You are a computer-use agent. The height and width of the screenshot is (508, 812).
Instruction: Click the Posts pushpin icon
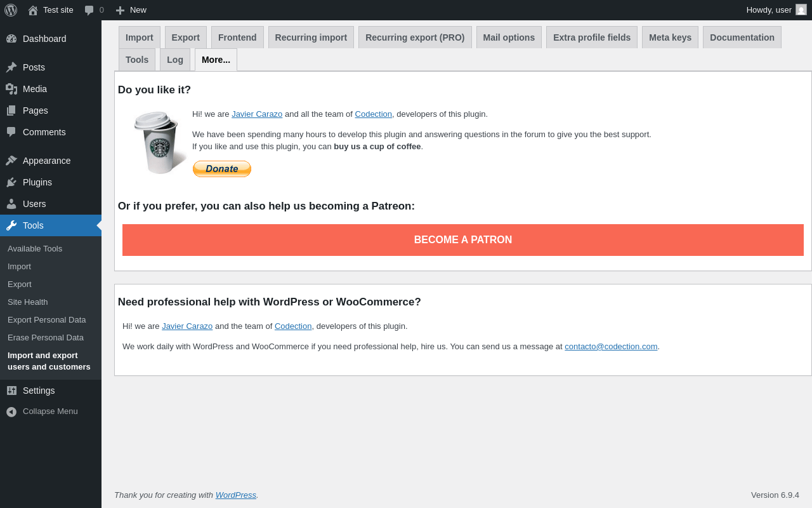coord(11,67)
